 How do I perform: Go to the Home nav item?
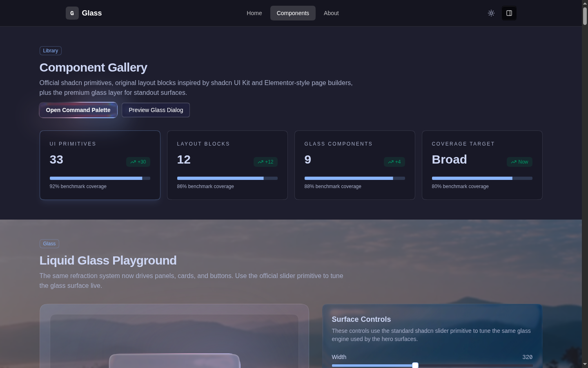click(x=254, y=13)
